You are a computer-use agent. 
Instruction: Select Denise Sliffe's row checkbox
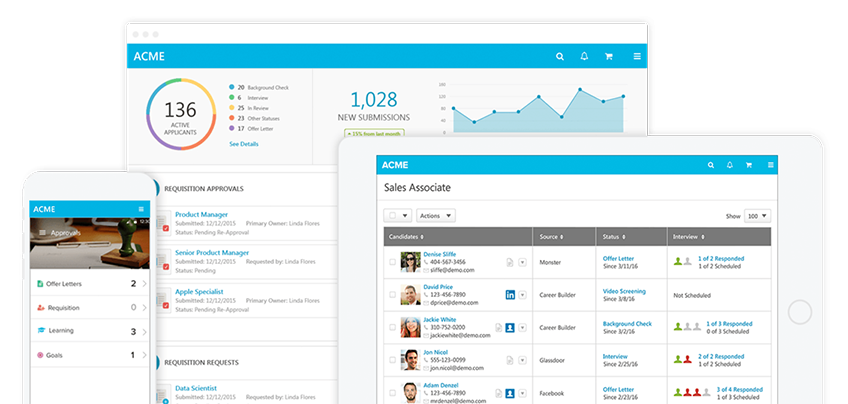click(393, 262)
